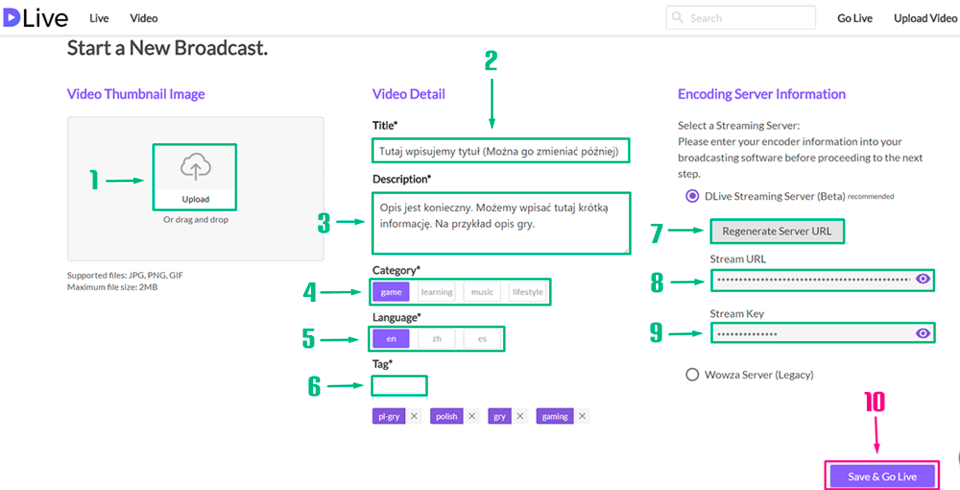
Task: Choose the music category option
Action: point(482,292)
